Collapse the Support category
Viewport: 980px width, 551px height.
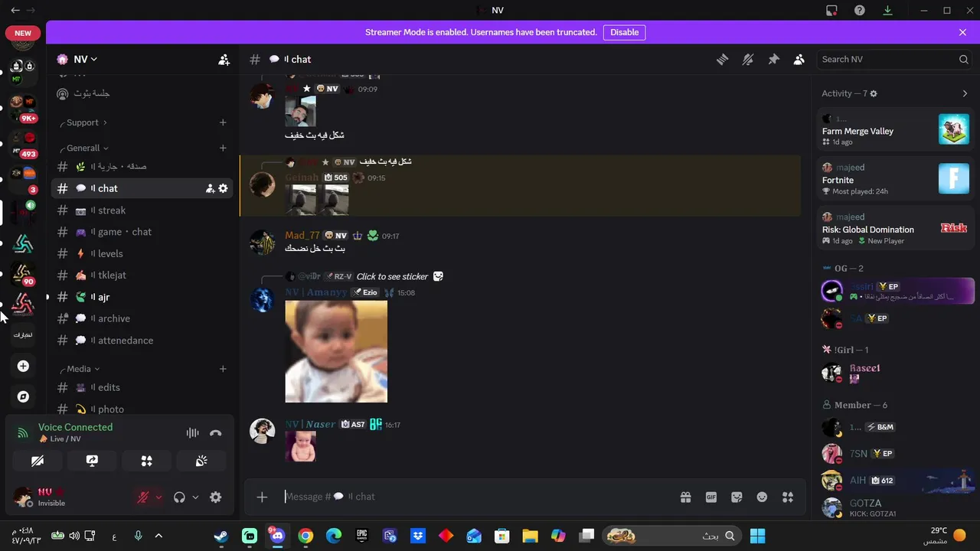pos(82,122)
